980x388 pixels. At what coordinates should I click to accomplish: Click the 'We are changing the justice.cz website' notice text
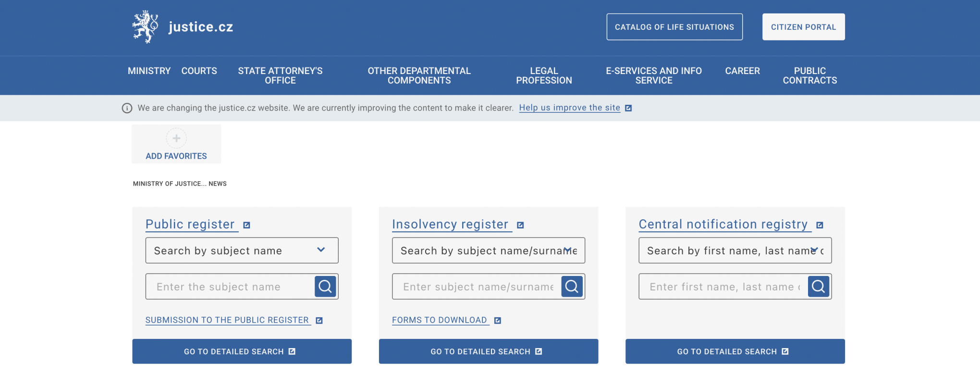[x=326, y=108]
